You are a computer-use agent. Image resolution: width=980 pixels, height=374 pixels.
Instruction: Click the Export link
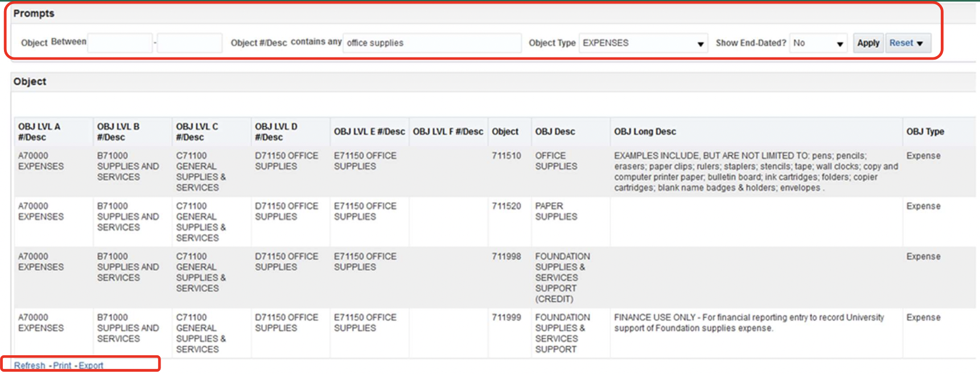tap(91, 365)
